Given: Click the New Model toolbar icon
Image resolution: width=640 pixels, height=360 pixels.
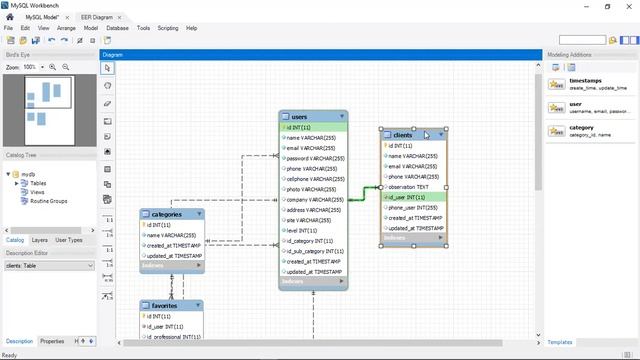Looking at the screenshot, I should pos(11,40).
